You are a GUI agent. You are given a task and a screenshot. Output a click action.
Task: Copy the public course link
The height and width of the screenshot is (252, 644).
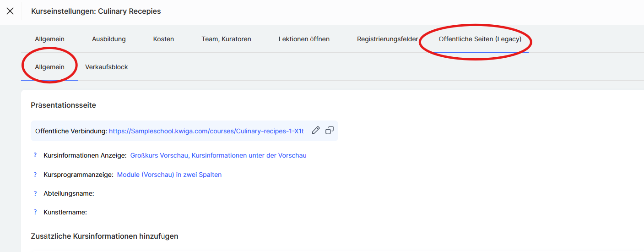(x=330, y=131)
